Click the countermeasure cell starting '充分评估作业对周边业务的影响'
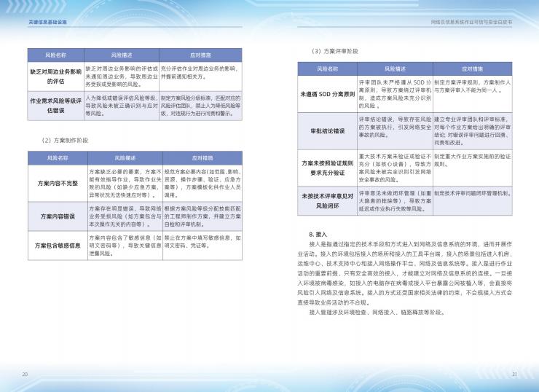The height and width of the screenshot is (392, 539). (200, 77)
